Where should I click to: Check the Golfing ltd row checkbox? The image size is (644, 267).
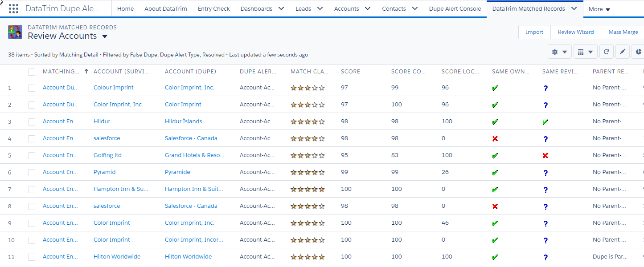pyautogui.click(x=32, y=156)
